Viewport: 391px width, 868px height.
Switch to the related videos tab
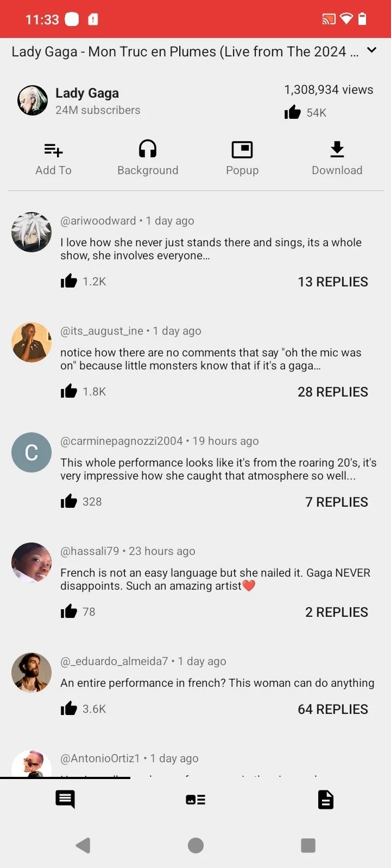pos(195,799)
